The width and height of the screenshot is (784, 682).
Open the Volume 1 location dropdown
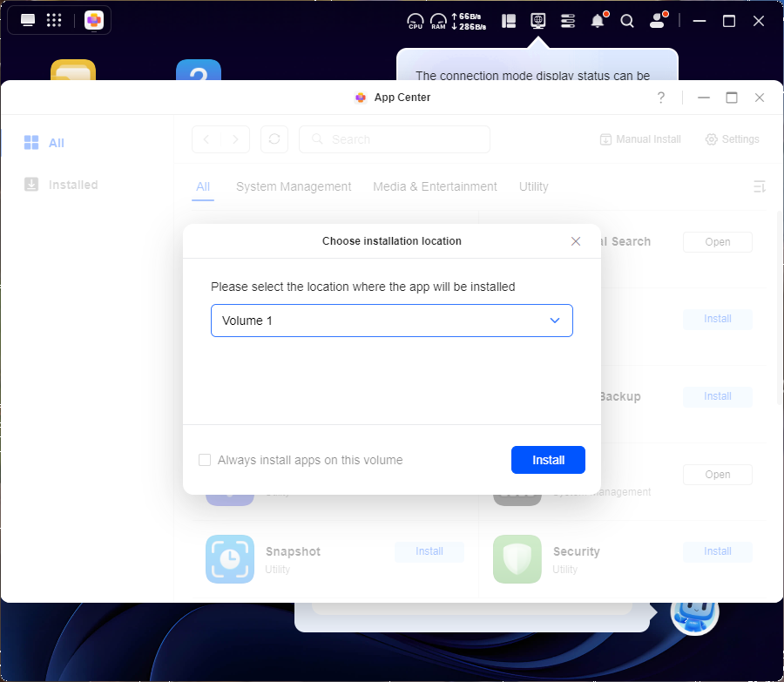click(x=391, y=321)
